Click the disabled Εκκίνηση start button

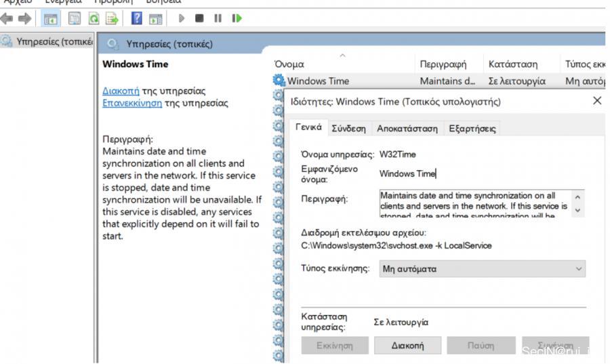335,345
